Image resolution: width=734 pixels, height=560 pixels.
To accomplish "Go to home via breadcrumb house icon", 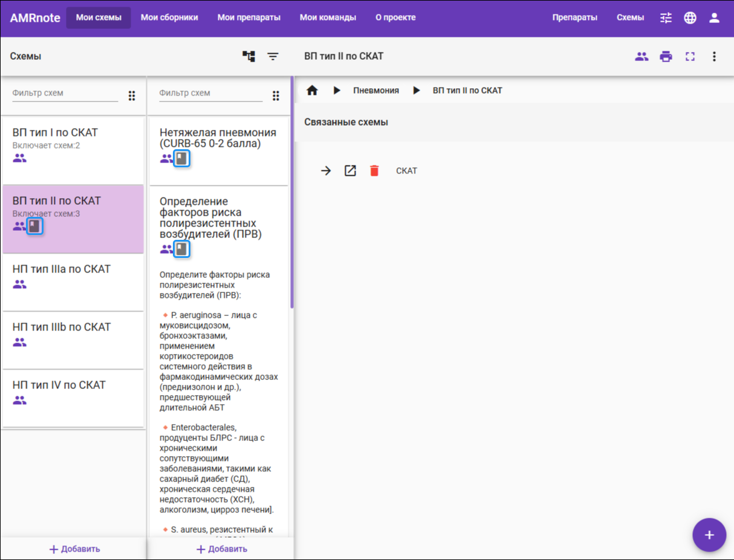I will 312,91.
